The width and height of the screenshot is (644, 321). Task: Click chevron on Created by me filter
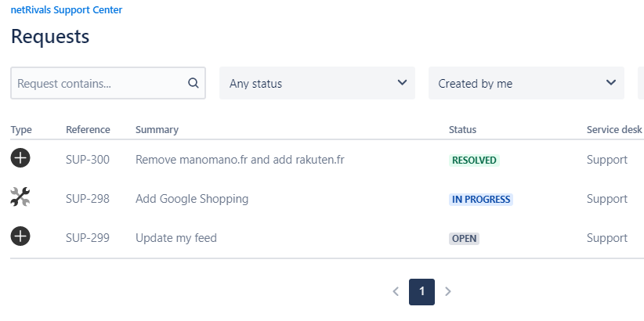611,82
